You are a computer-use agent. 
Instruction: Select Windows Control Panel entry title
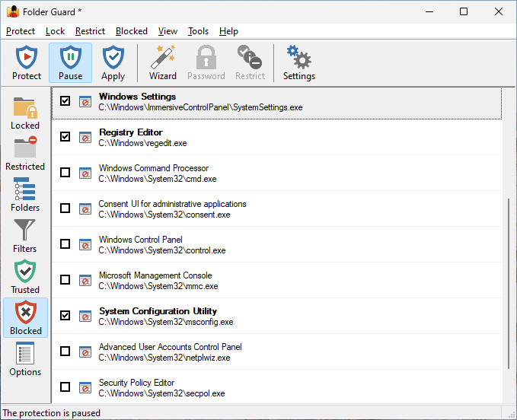click(x=141, y=240)
